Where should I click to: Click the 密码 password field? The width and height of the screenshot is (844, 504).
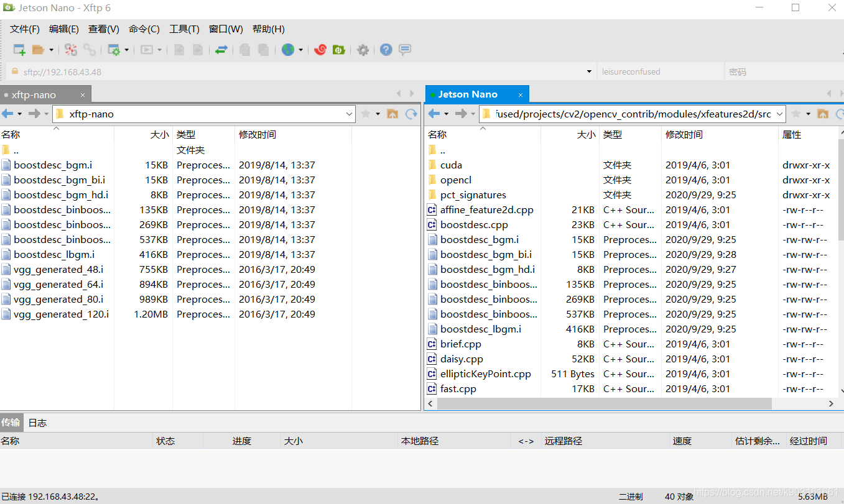[x=784, y=71]
